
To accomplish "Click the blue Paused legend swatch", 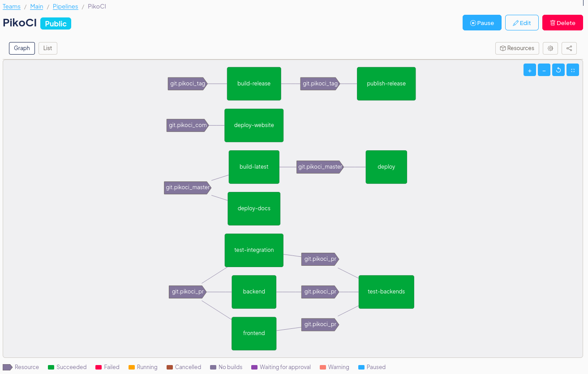I will click(x=361, y=367).
